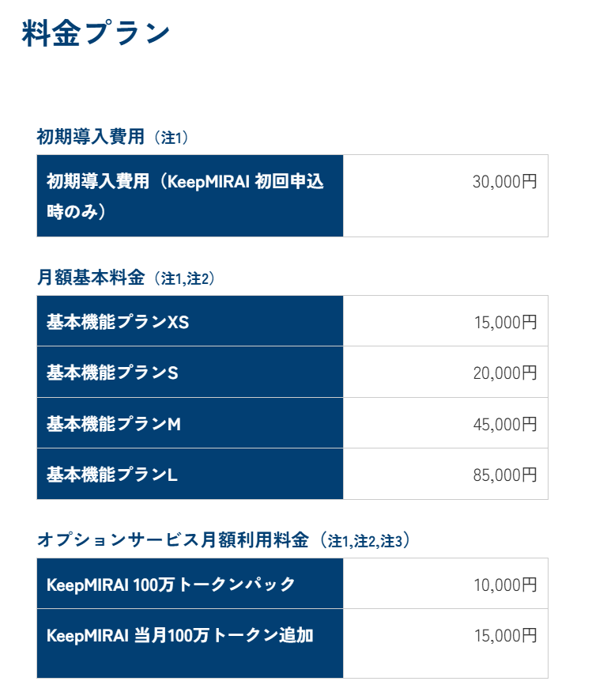Image resolution: width=592 pixels, height=700 pixels.
Task: Click the 15,000円 price for プランXS
Action: (504, 323)
